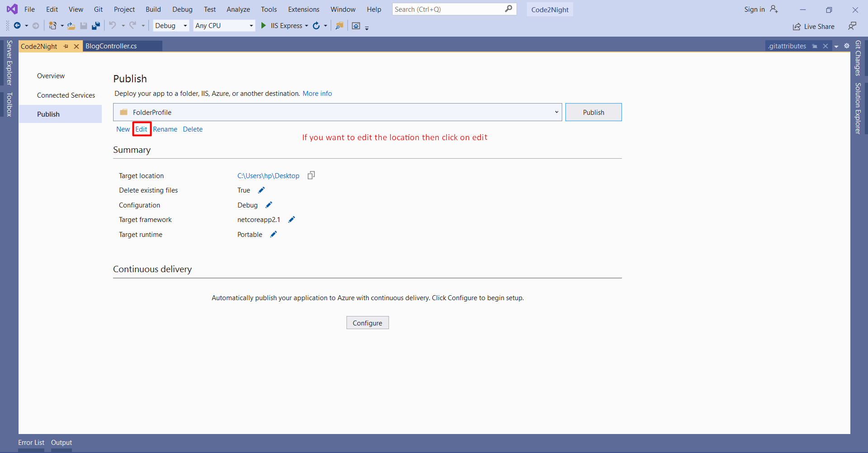
Task: Edit Target runtime Portable pencil icon
Action: [273, 234]
